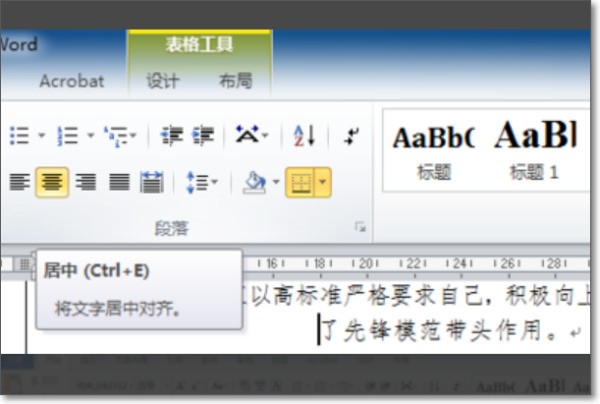Open the bullet list dropdown arrow
600x404 pixels.
pyautogui.click(x=41, y=135)
